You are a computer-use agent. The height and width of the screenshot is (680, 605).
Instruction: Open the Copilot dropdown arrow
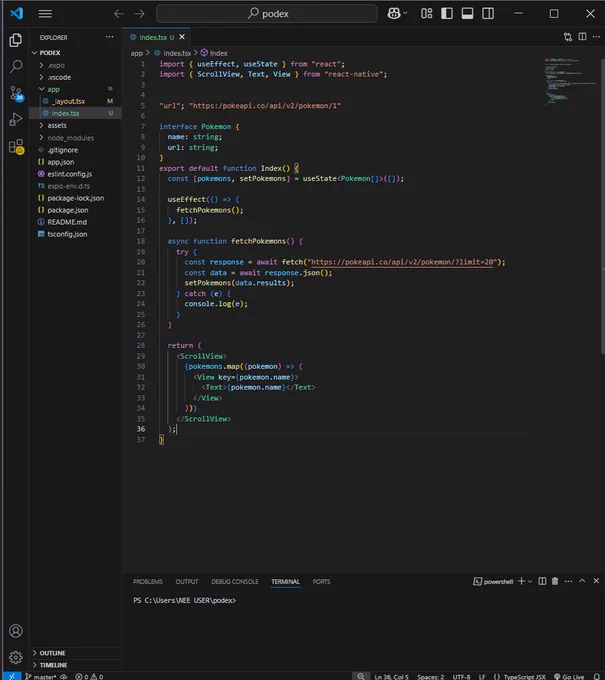405,13
